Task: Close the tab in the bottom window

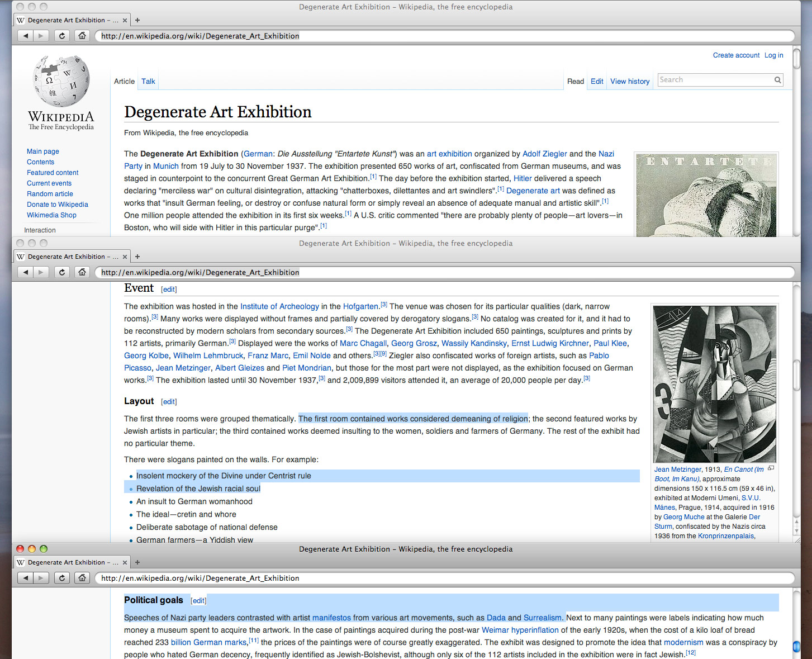Action: tap(125, 562)
